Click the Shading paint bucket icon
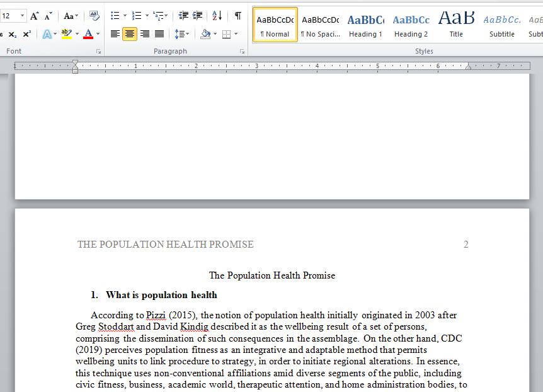543x392 pixels. click(205, 34)
